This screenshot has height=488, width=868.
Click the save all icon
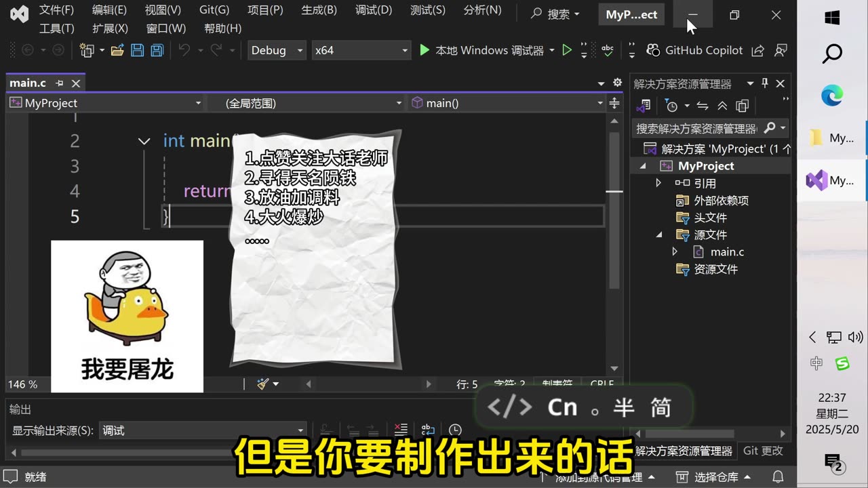pos(157,50)
